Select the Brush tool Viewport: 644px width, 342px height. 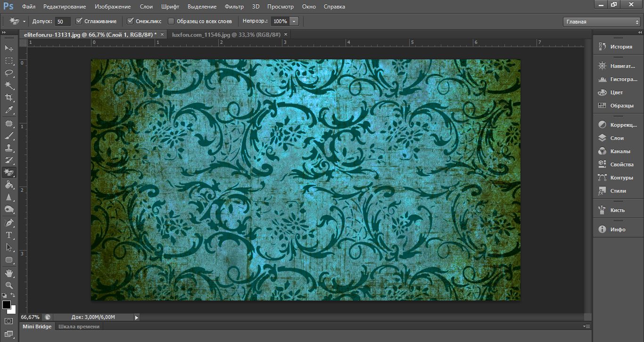9,136
